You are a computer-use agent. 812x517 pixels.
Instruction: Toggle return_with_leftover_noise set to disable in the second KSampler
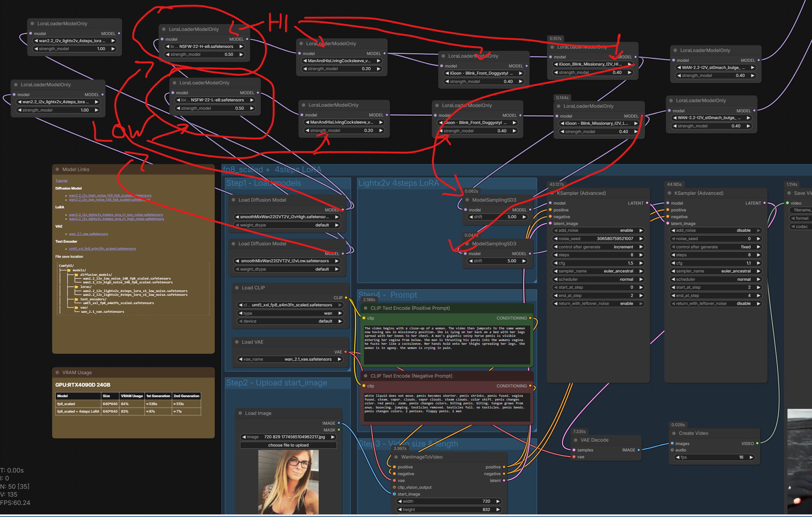point(715,304)
